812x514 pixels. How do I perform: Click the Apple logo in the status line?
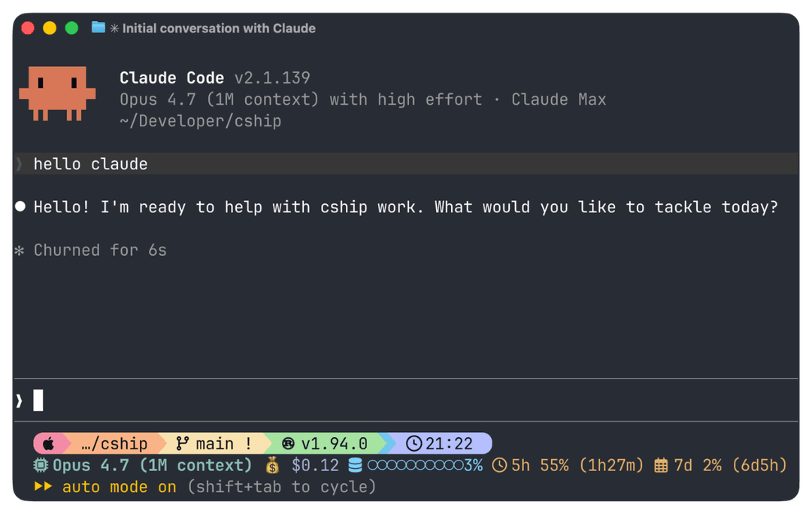48,443
